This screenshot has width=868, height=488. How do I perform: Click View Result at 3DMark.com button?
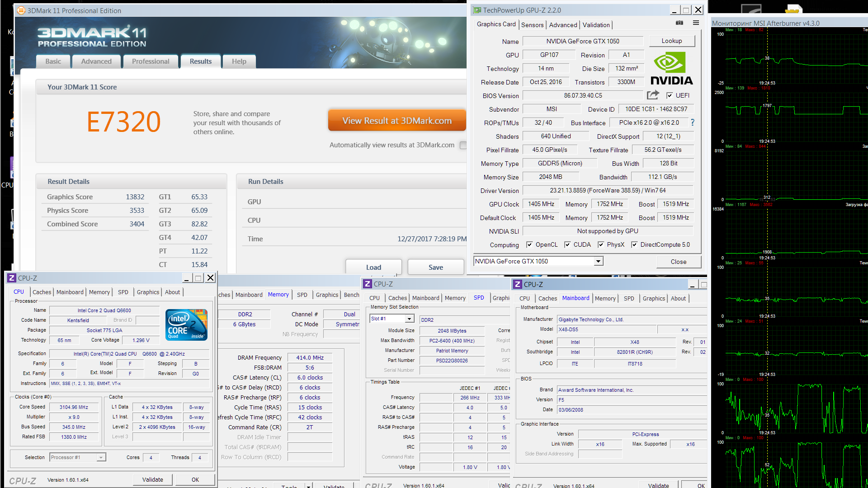click(397, 121)
